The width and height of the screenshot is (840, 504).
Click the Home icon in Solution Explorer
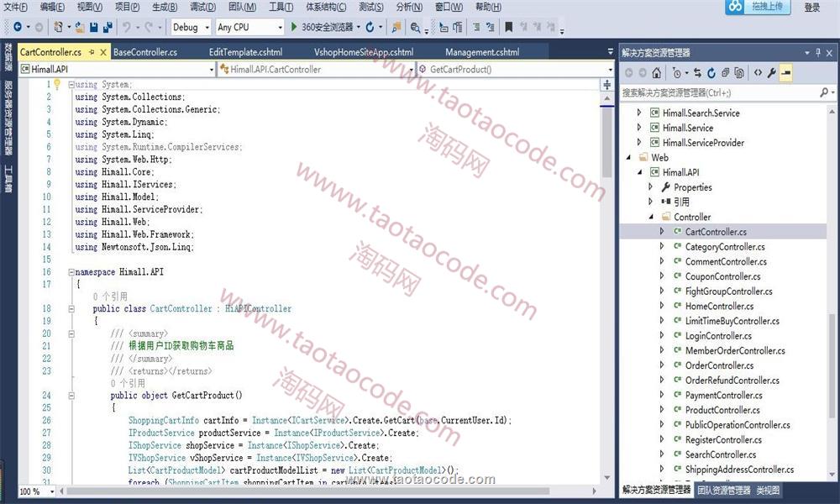pos(657,73)
